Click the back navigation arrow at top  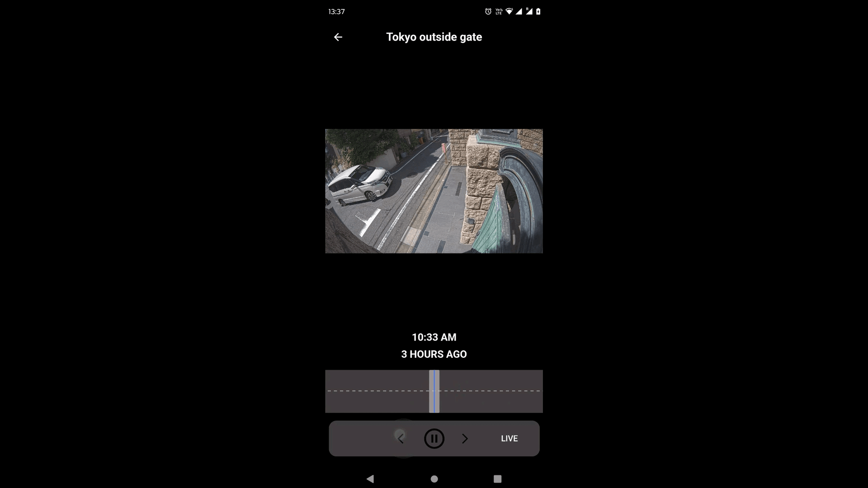[338, 37]
